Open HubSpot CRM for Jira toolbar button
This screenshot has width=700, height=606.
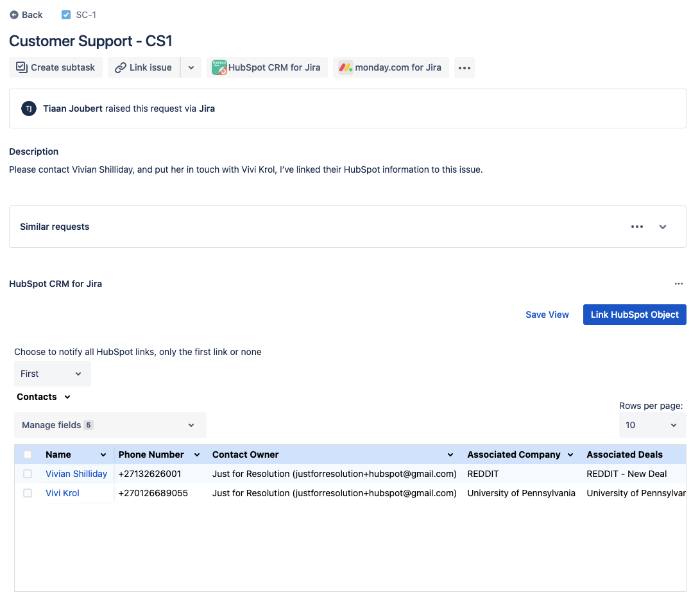(x=267, y=67)
